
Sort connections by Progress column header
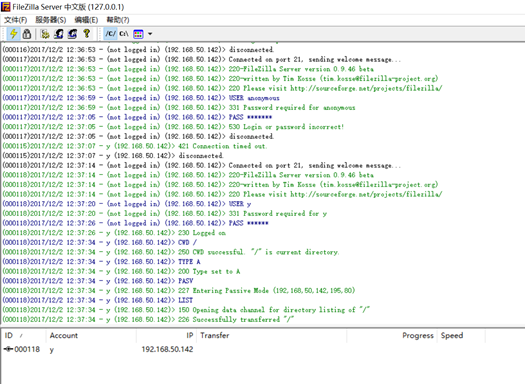392,335
